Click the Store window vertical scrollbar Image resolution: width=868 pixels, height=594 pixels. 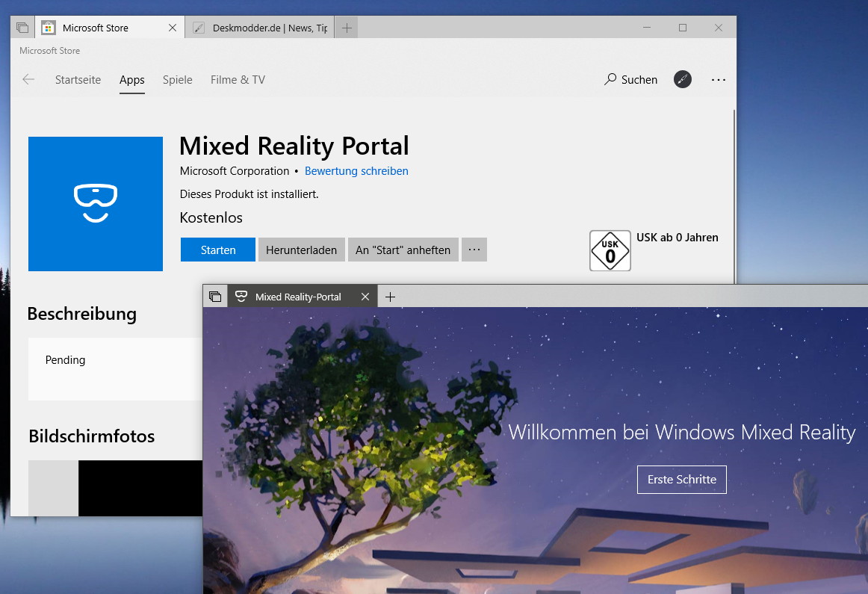click(734, 197)
